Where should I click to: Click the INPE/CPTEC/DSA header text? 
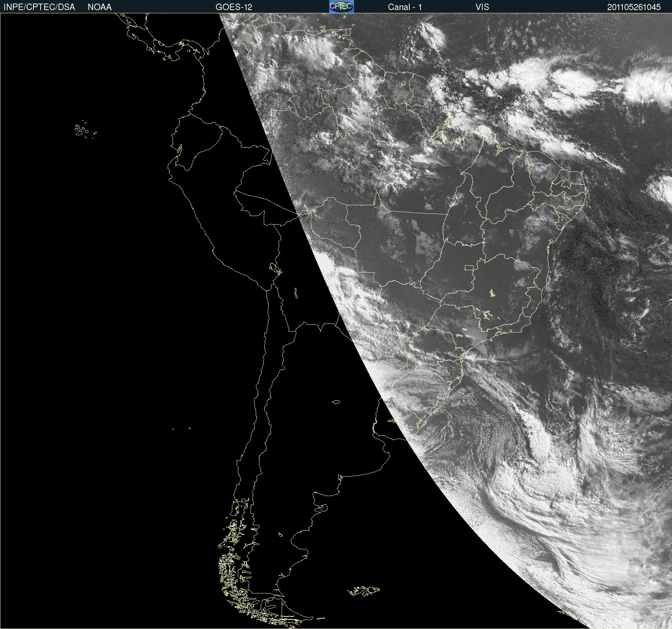tap(39, 7)
